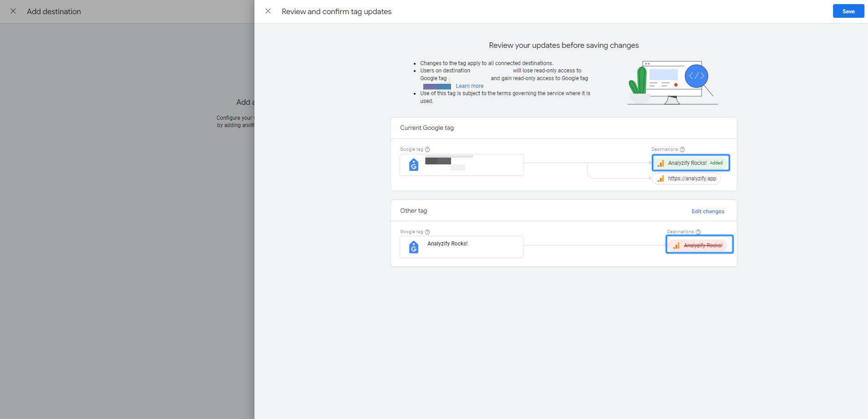Click 'Review your updates before saving changes' heading
Viewport: 868px width, 419px height.
(x=563, y=46)
